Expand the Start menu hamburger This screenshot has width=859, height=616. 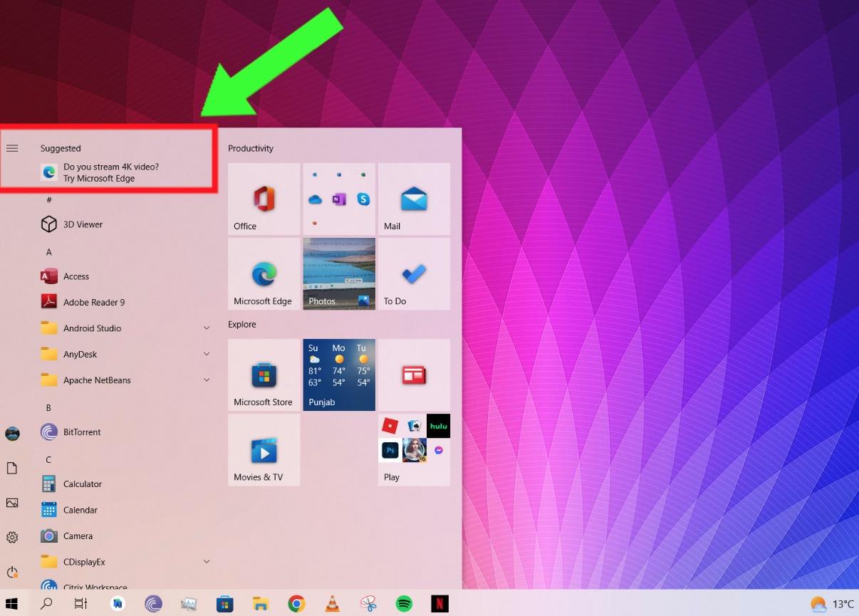[x=12, y=148]
